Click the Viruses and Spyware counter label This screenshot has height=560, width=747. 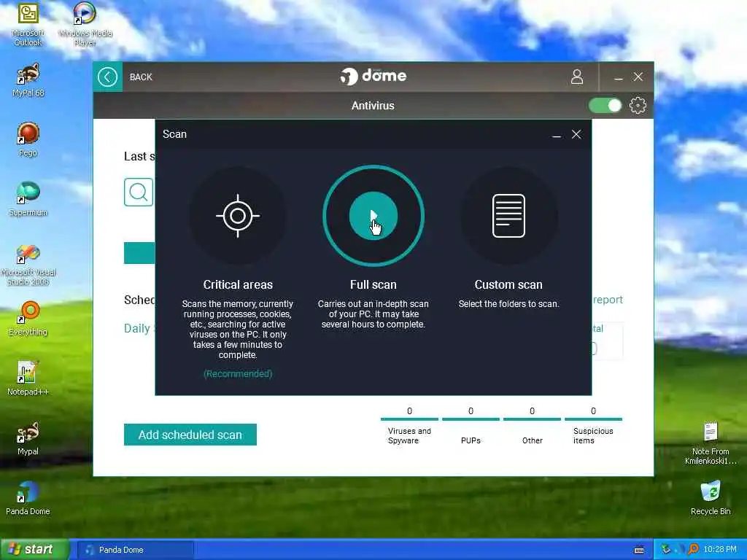pos(409,436)
